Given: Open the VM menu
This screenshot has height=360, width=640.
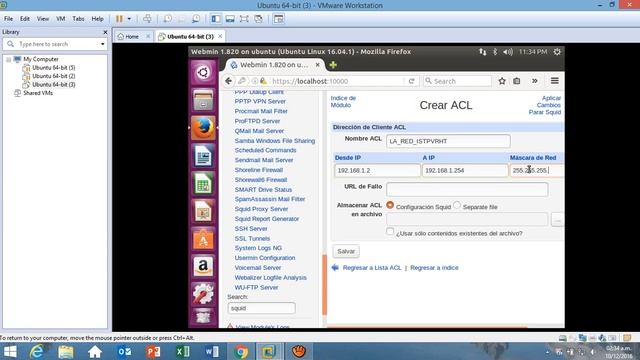Looking at the screenshot, I should coord(60,19).
